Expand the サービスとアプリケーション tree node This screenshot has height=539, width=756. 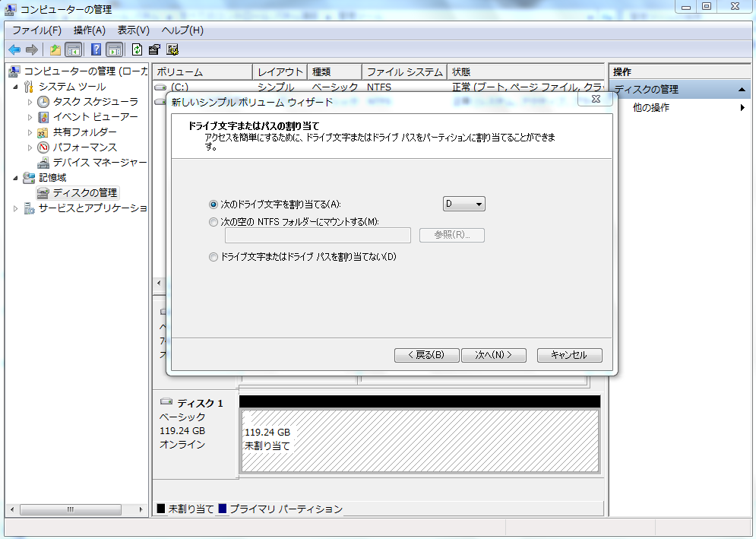point(15,208)
